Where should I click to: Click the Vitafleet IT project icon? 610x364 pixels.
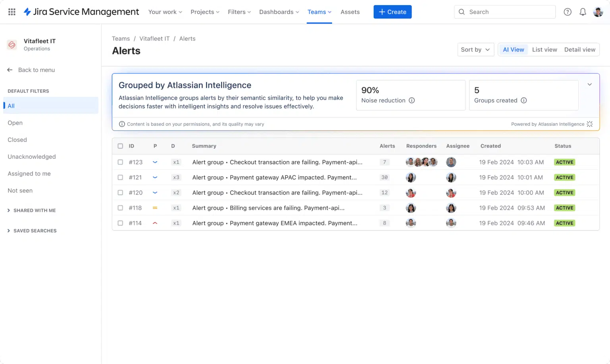(x=12, y=44)
